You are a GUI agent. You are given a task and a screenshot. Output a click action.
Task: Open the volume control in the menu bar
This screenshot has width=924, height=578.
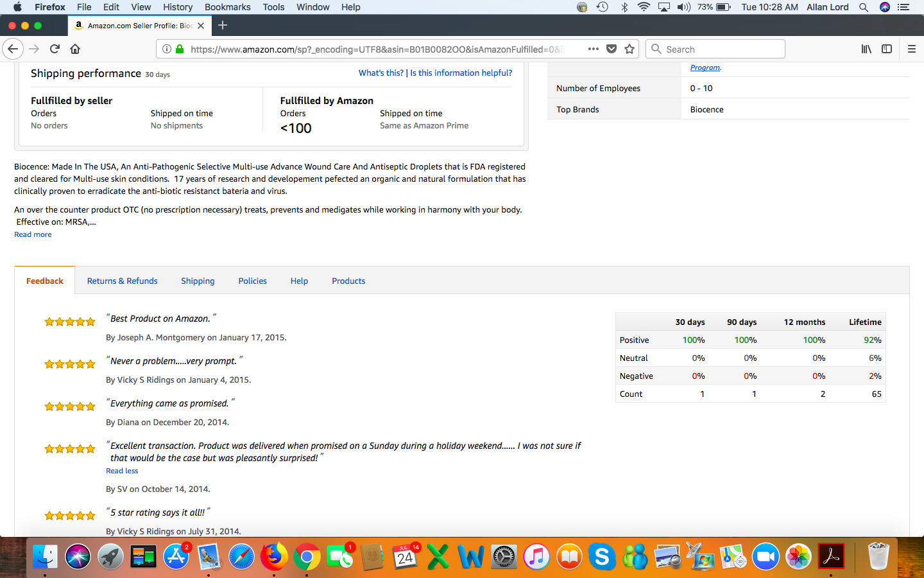coord(683,7)
